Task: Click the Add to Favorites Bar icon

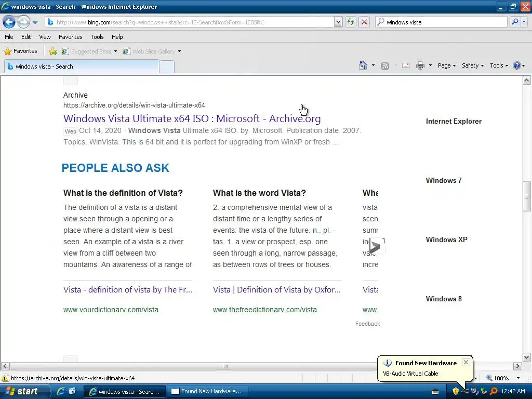Action: tap(52, 51)
